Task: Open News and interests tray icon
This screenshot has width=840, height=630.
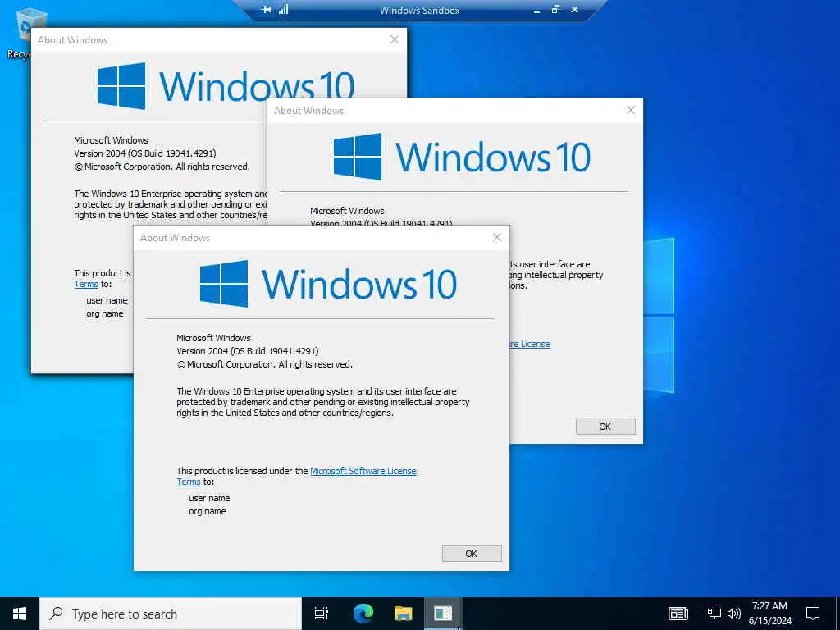Action: click(678, 614)
